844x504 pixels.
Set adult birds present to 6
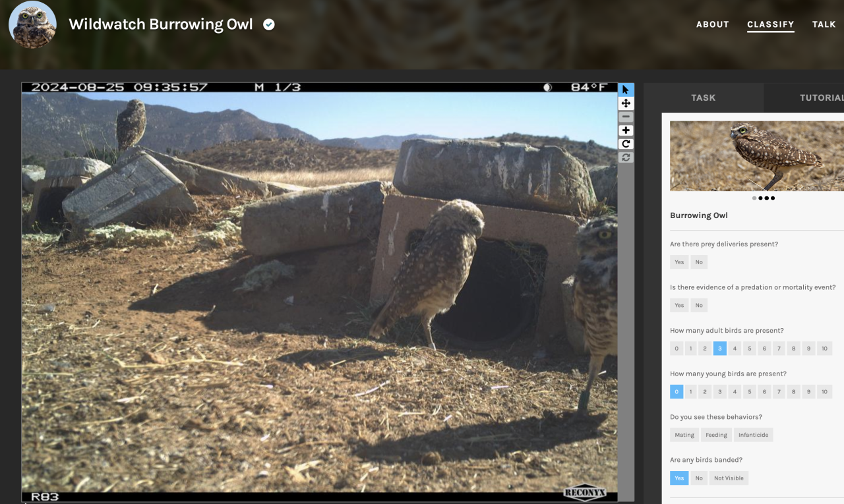pyautogui.click(x=764, y=349)
